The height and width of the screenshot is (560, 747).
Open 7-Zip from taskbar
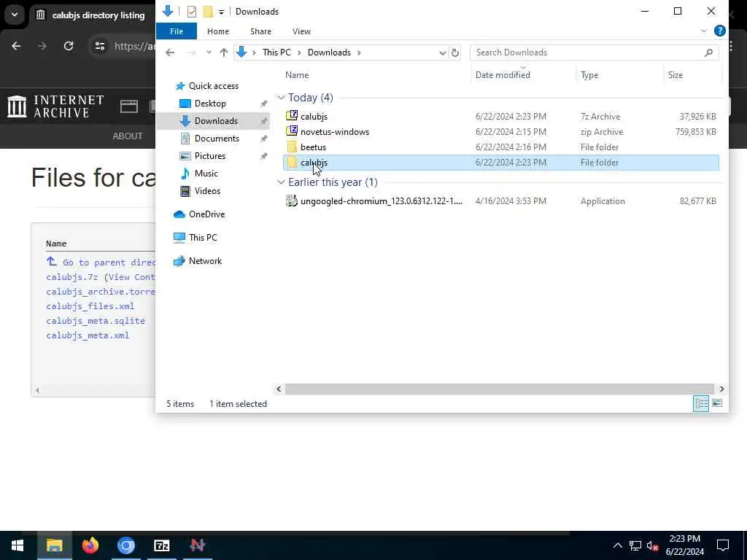pyautogui.click(x=161, y=545)
